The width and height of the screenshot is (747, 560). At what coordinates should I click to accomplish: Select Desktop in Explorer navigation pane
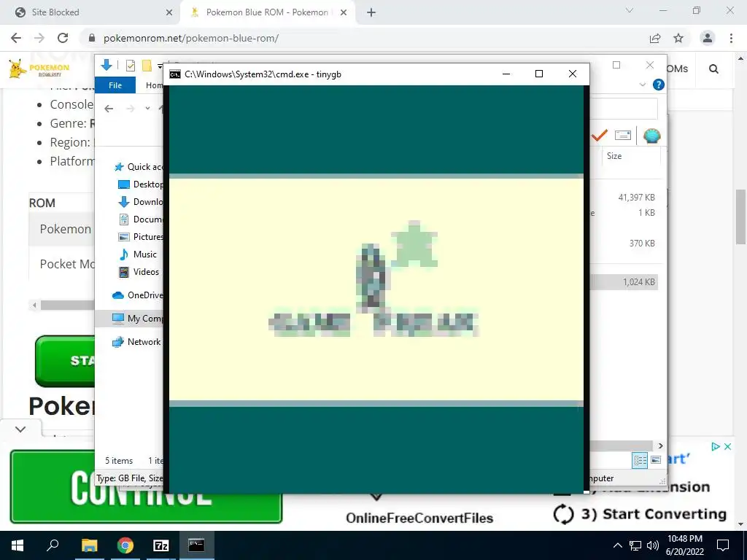[141, 184]
